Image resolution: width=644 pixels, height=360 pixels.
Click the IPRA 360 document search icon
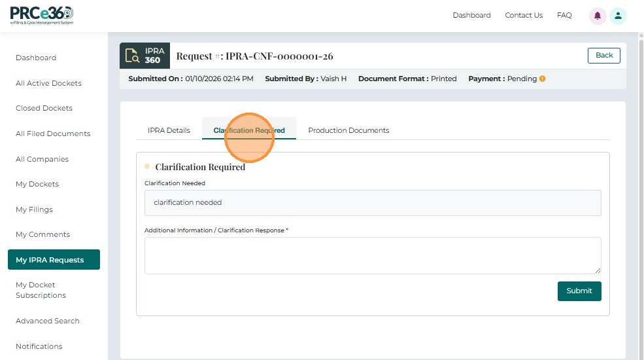[x=132, y=56]
